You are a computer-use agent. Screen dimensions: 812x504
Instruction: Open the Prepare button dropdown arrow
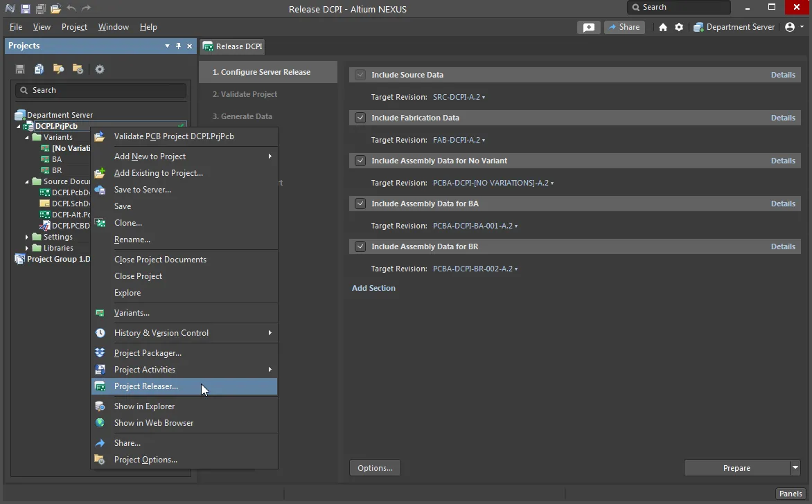click(795, 468)
